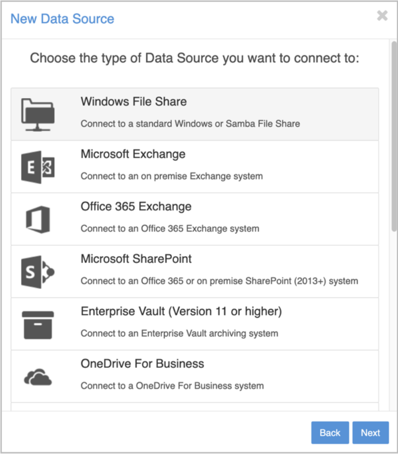Select Office 365 Exchange title text
This screenshot has height=454, width=398.
(x=136, y=207)
